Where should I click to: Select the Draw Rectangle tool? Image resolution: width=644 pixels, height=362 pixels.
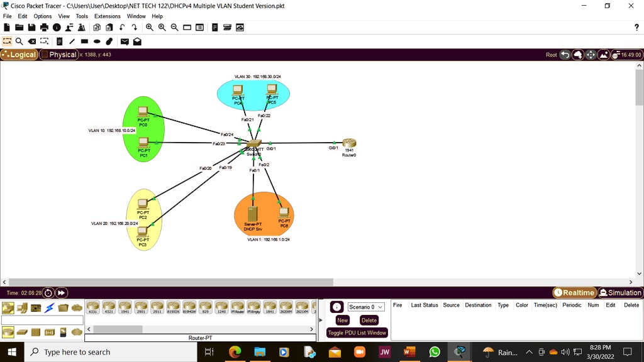coord(85,41)
